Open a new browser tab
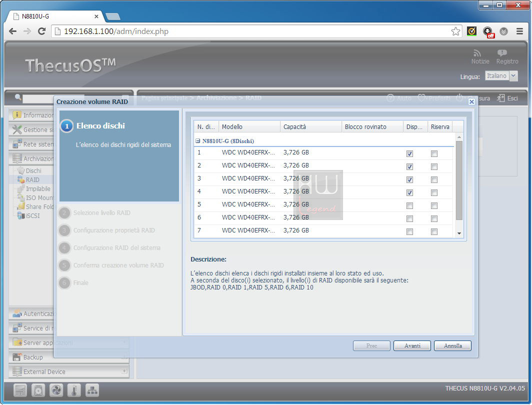The image size is (532, 405). click(x=113, y=16)
